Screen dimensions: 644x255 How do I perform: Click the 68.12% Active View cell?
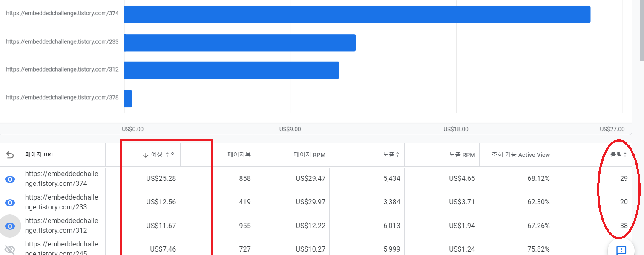[x=538, y=179]
